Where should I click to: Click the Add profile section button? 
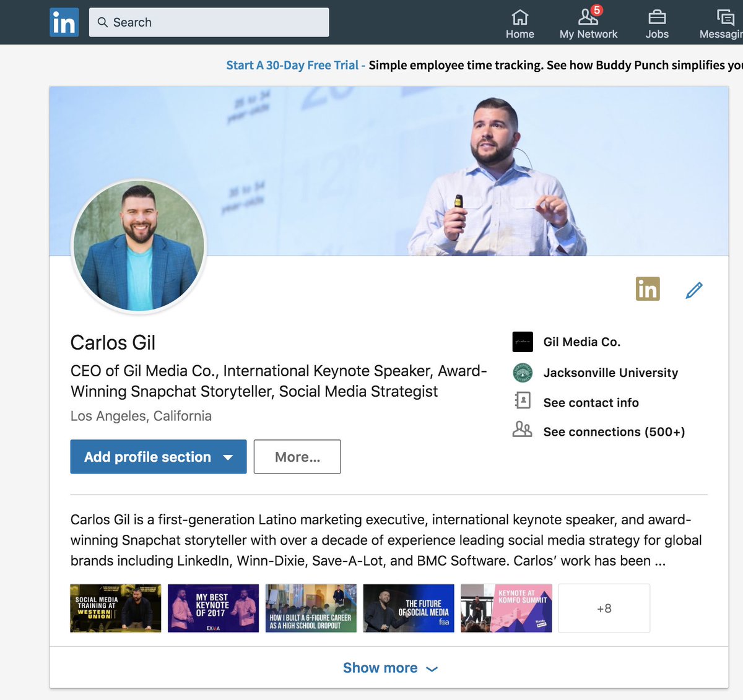(x=159, y=457)
